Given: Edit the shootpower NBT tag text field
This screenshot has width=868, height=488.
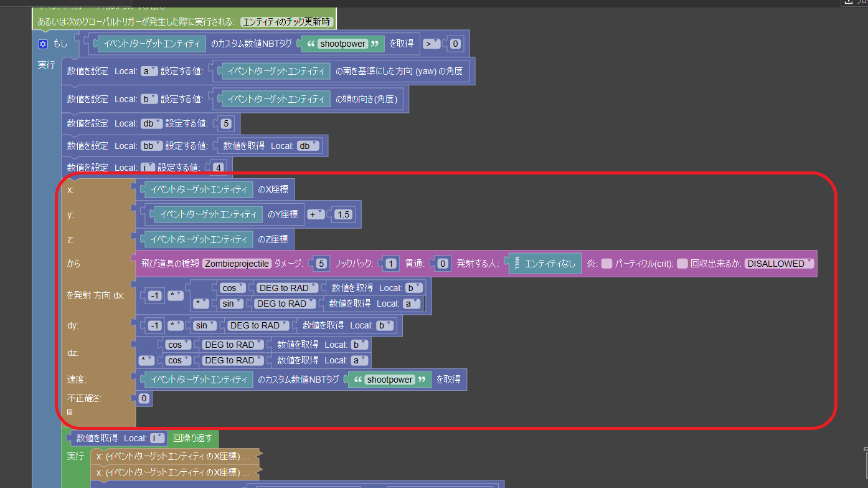Looking at the screenshot, I should coord(342,44).
